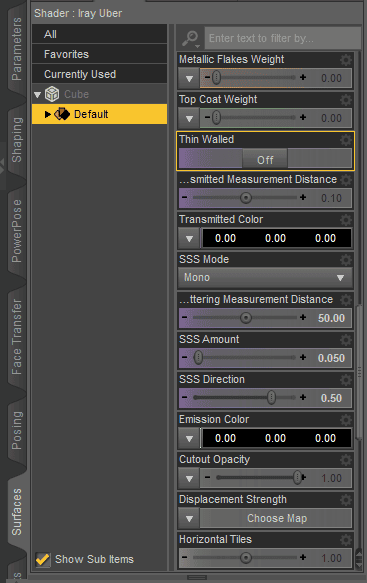Switch to the Posing tab

16,430
